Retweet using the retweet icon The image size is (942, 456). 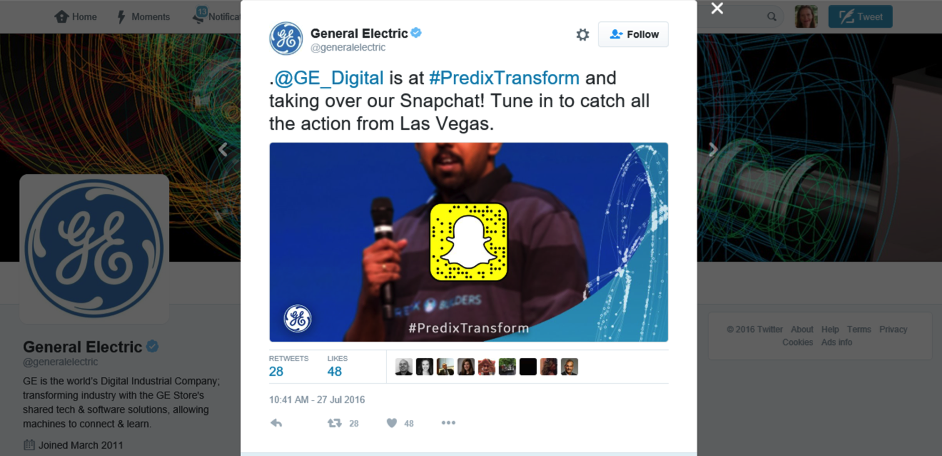tap(335, 423)
